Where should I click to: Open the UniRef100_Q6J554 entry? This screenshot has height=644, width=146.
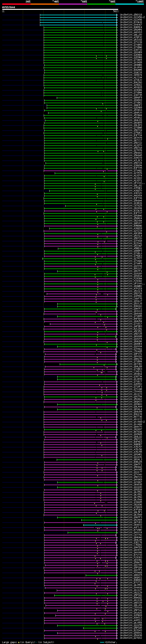coord(131,623)
